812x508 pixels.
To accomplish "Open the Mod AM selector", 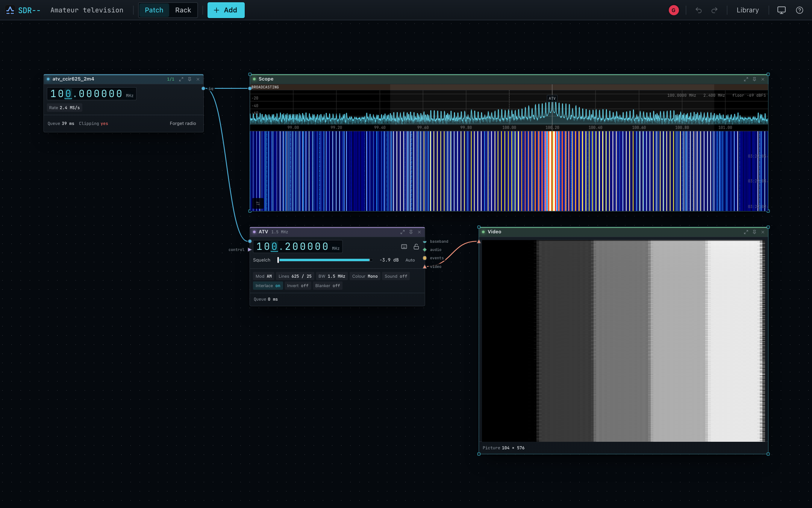I will click(x=264, y=276).
